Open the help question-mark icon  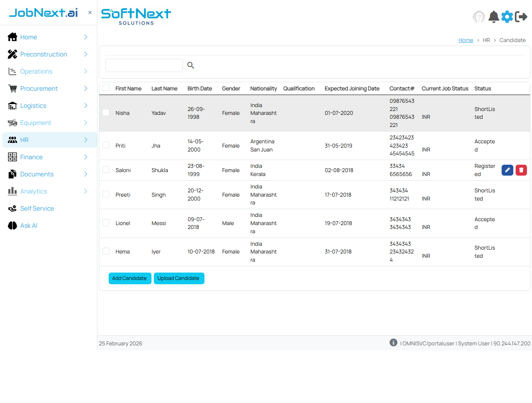479,17
